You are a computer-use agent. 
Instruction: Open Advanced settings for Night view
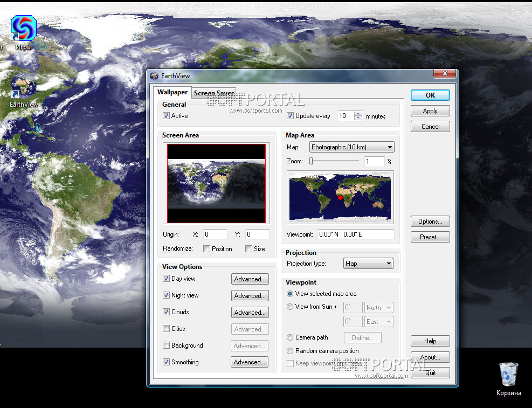(250, 296)
